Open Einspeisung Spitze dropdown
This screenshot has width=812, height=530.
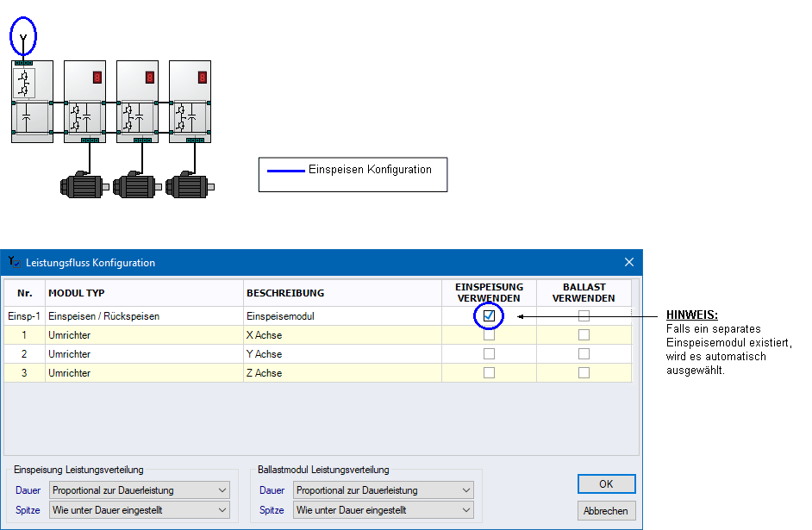point(139,510)
